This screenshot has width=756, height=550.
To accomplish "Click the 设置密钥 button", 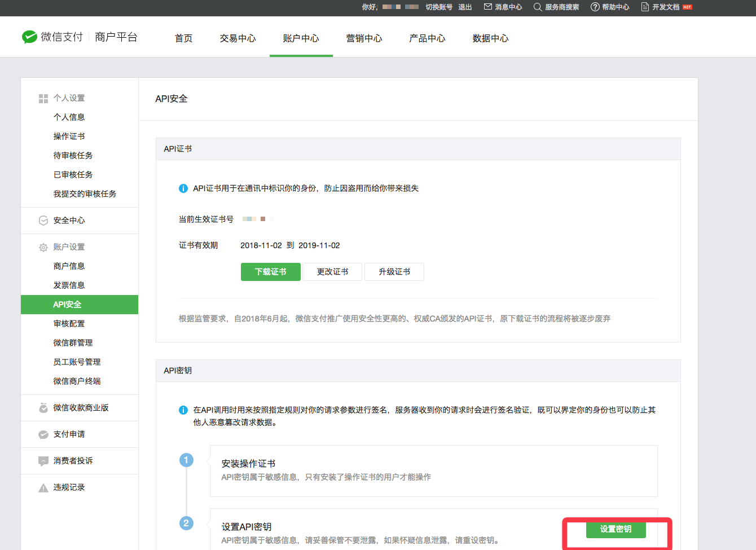I will pyautogui.click(x=616, y=529).
